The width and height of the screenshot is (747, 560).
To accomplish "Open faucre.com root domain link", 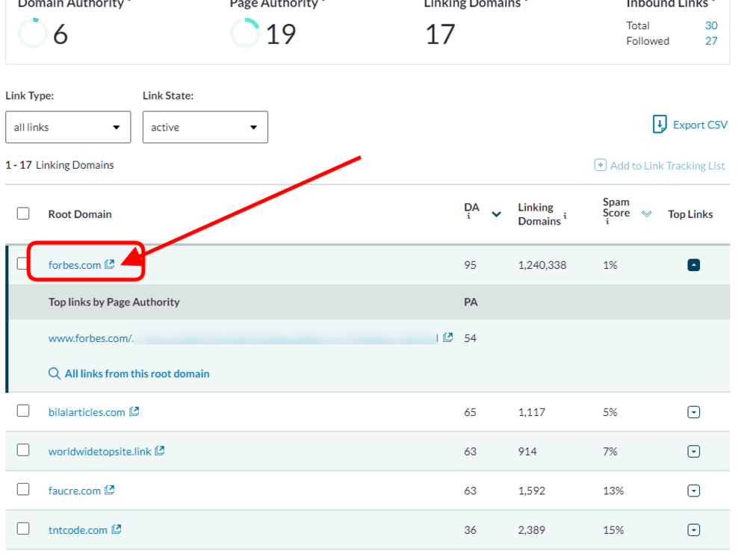I will point(74,491).
